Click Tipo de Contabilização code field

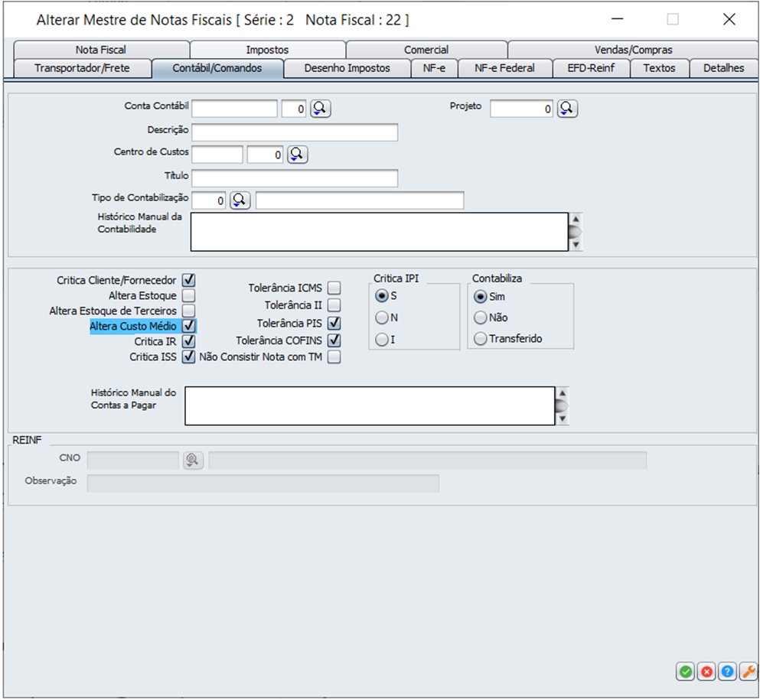pyautogui.click(x=209, y=200)
